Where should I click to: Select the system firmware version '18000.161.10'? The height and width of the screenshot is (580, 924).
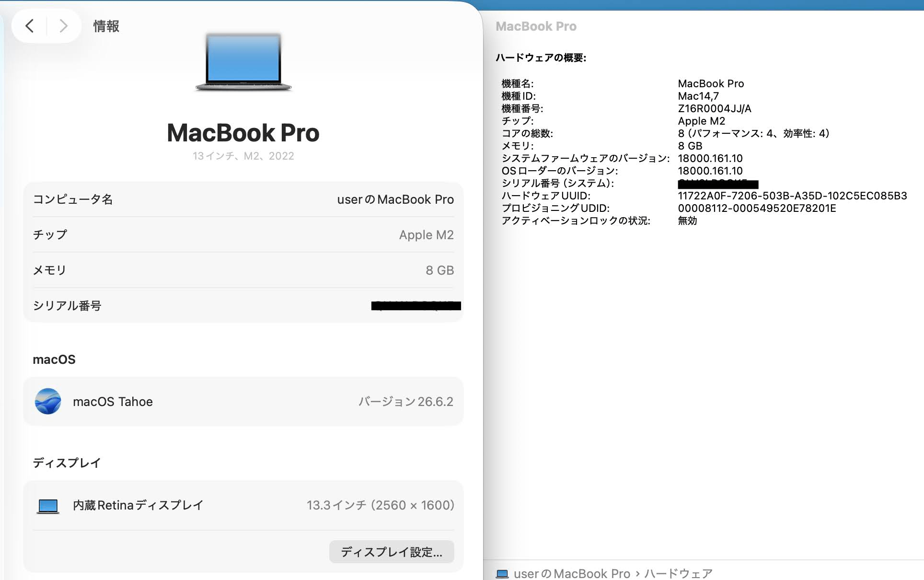[710, 159]
